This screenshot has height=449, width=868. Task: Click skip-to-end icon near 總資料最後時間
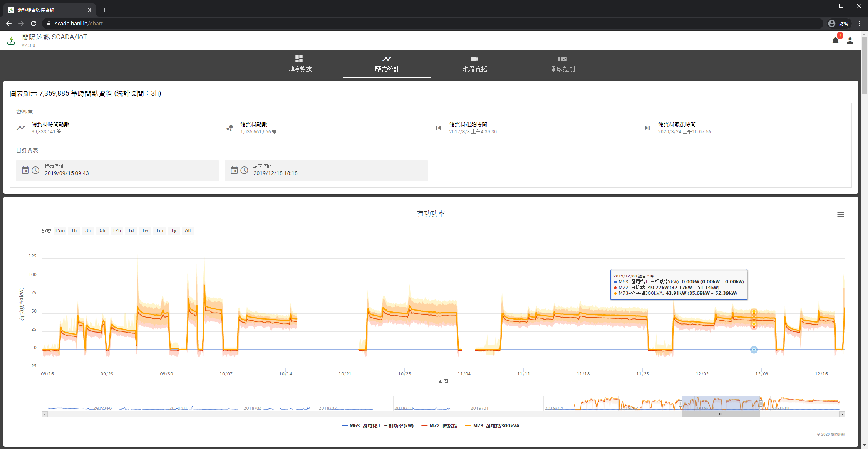(647, 128)
